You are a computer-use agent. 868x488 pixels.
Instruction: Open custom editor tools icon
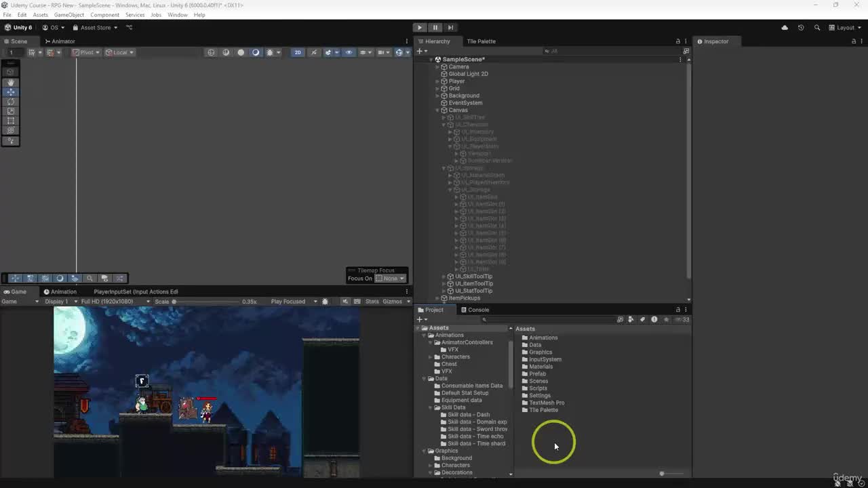click(11, 141)
